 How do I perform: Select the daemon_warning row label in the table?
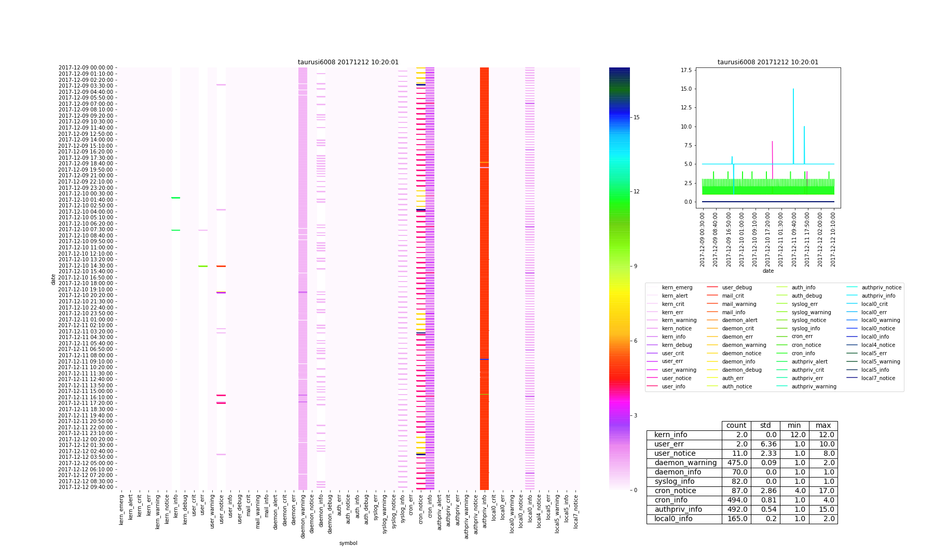[685, 463]
